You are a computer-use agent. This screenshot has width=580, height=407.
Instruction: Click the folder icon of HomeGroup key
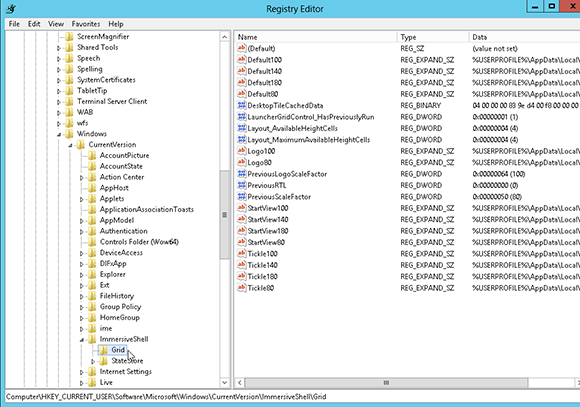coord(92,317)
